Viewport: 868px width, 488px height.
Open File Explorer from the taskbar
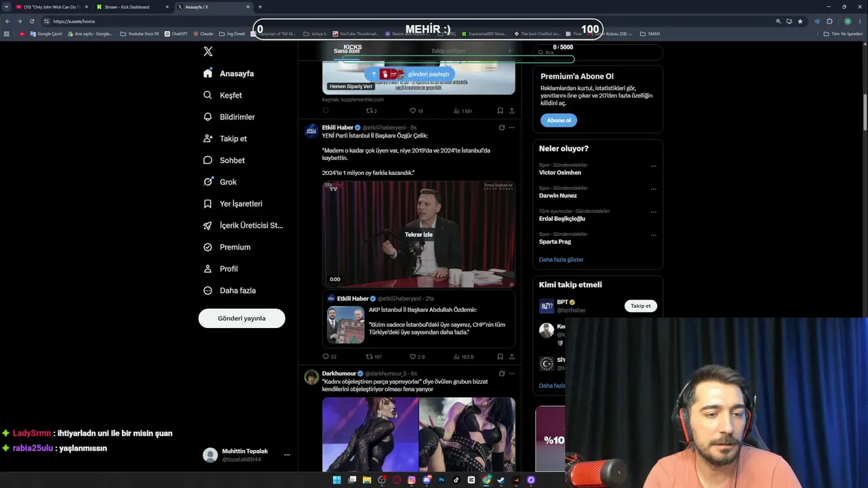367,480
